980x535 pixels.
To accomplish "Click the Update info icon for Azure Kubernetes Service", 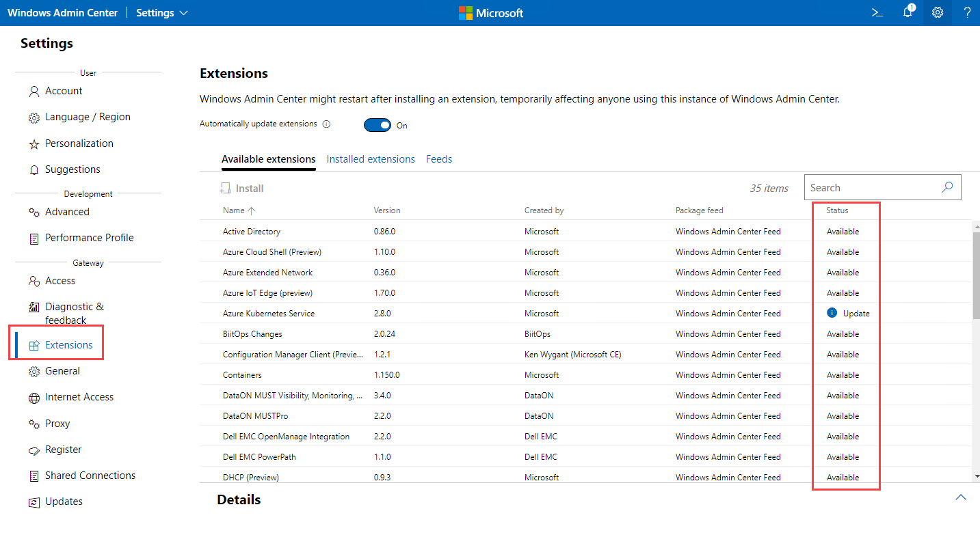I will [x=832, y=313].
